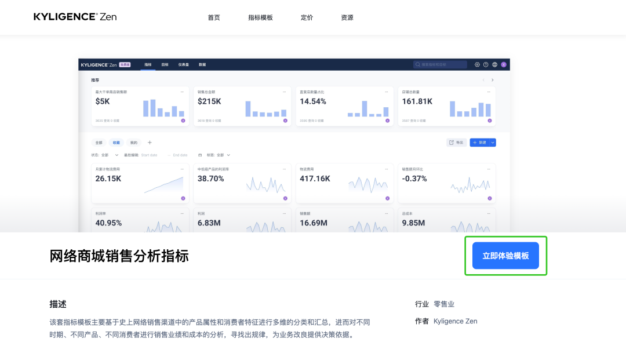
Task: Click the Start date field
Action: coord(150,155)
